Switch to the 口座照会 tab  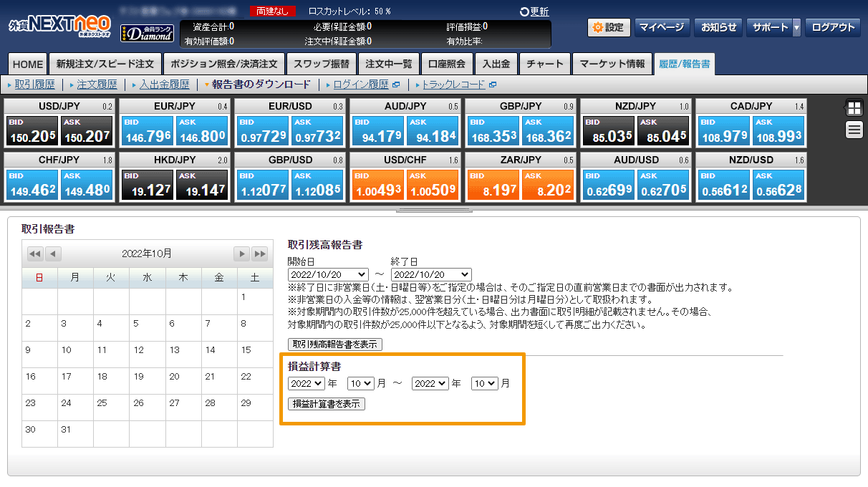click(447, 64)
